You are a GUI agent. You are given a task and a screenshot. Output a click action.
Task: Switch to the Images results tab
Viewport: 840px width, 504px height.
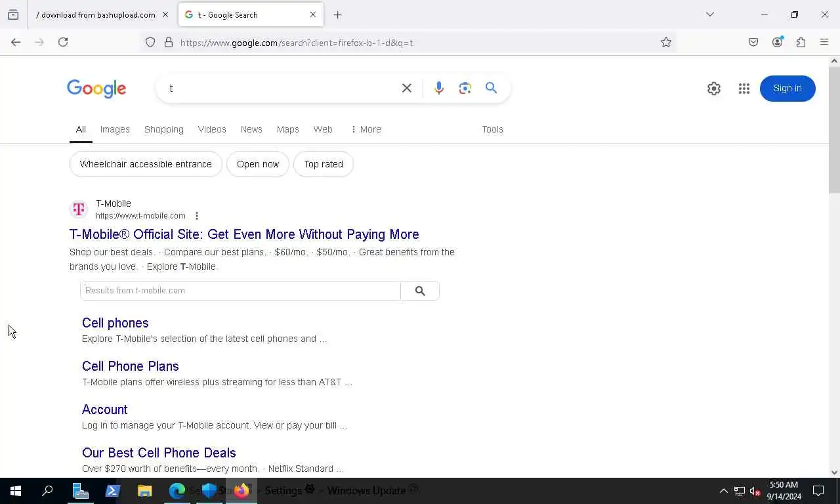pos(115,129)
